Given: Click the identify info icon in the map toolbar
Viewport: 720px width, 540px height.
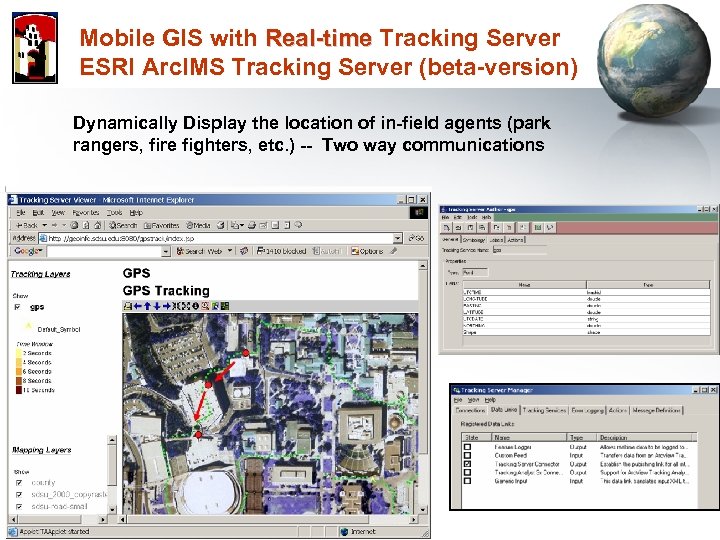Looking at the screenshot, I should (196, 306).
